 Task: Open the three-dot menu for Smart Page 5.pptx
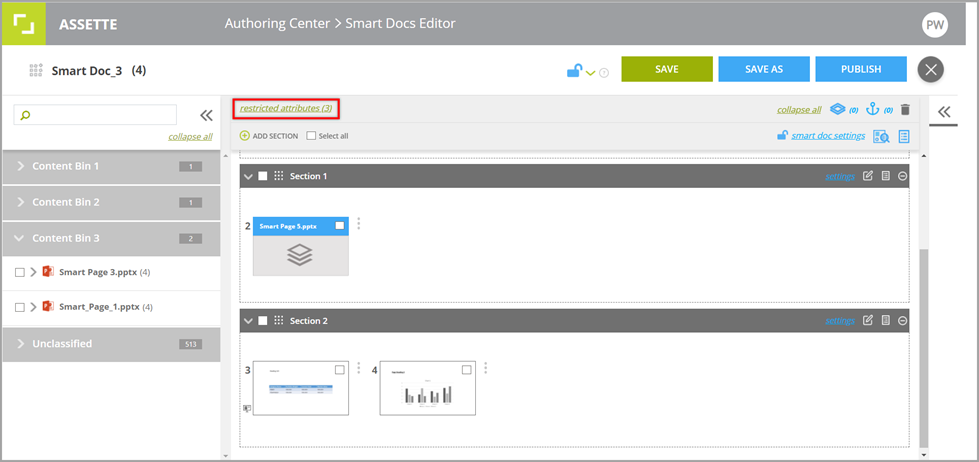(358, 224)
